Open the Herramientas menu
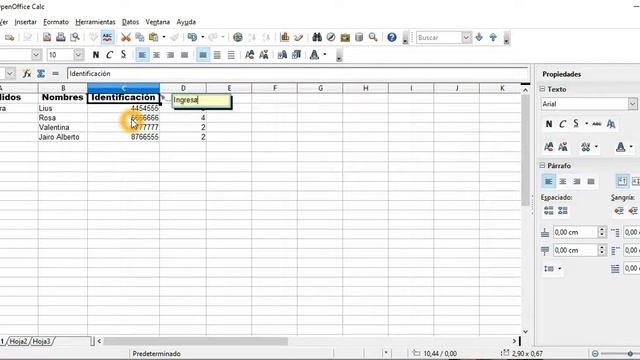Screen dimensions: 640x360 pos(96,22)
